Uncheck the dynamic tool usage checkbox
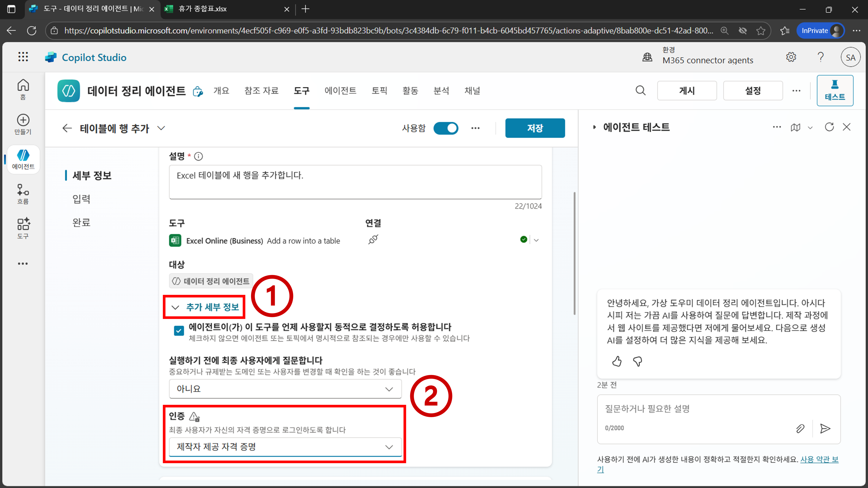 coord(179,330)
